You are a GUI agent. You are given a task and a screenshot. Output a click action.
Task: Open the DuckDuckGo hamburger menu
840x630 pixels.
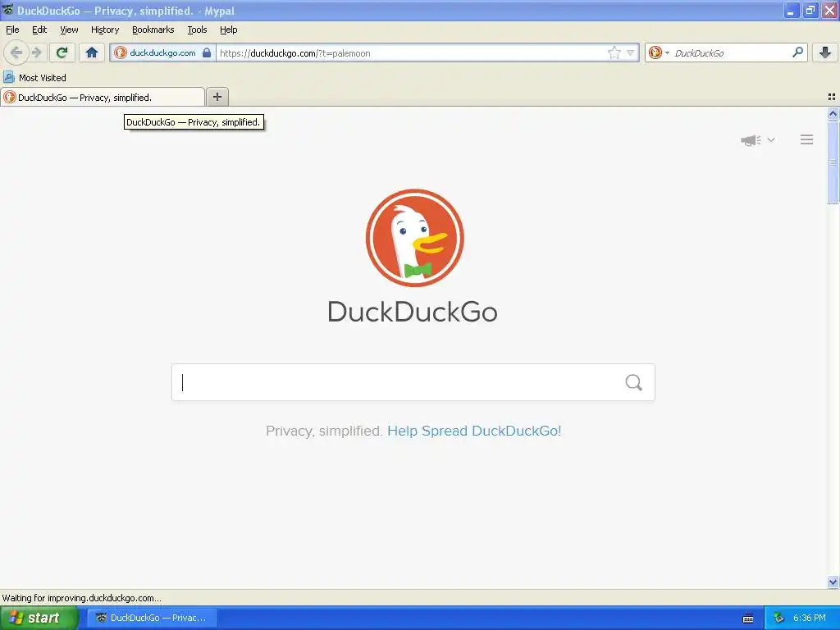coord(807,139)
